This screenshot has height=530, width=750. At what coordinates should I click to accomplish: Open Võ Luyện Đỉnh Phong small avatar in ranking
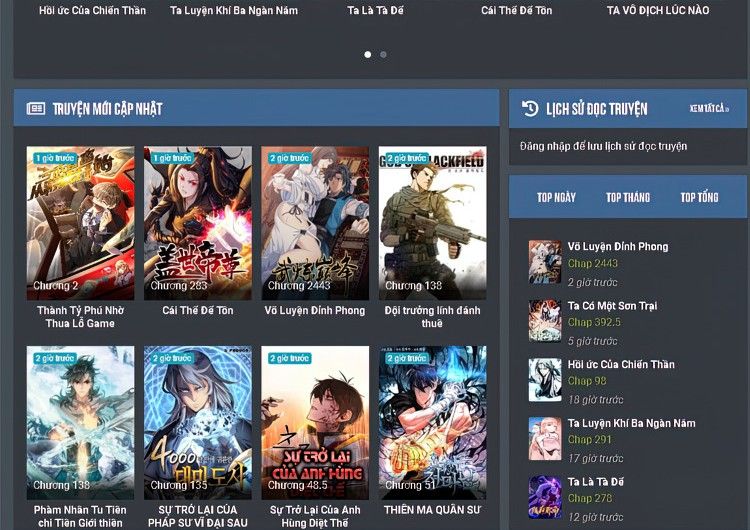[545, 262]
